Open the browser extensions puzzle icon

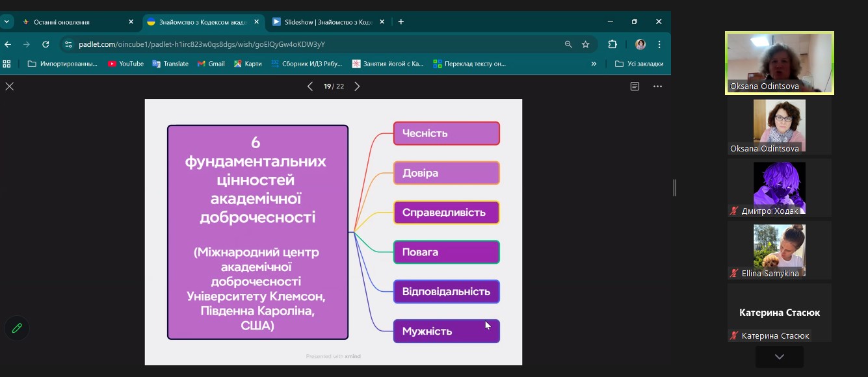point(612,44)
